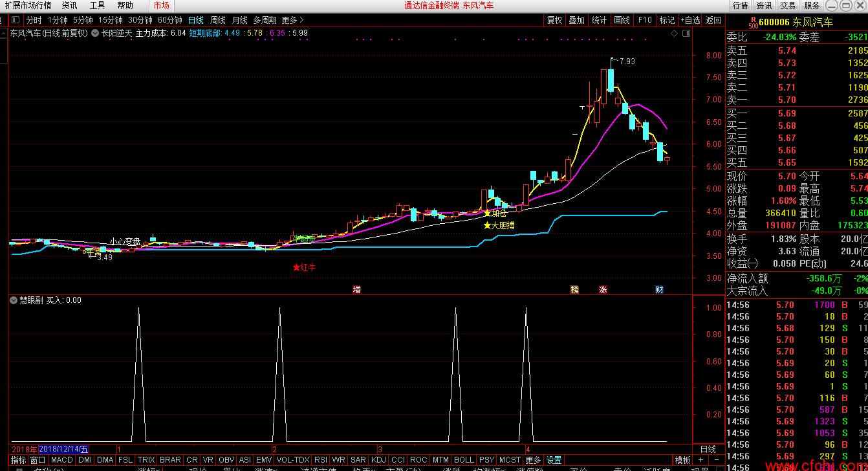Open the 设置 indicator settings
The width and height of the screenshot is (868, 471).
point(554,460)
